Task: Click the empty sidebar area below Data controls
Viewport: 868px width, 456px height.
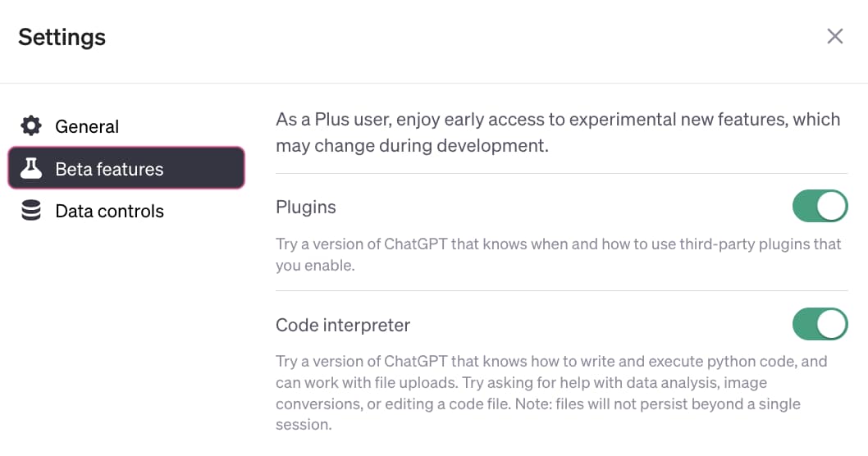Action: point(123,328)
